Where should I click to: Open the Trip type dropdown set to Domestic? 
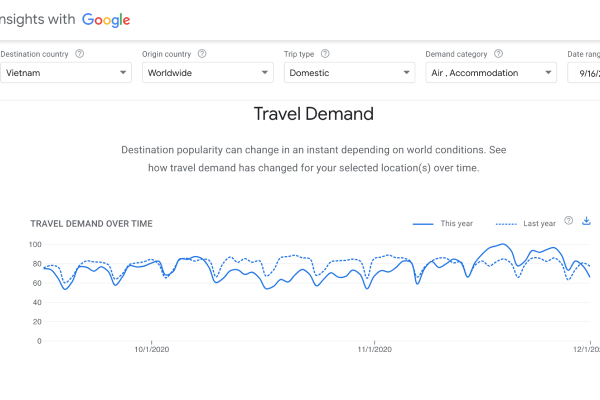pos(350,73)
